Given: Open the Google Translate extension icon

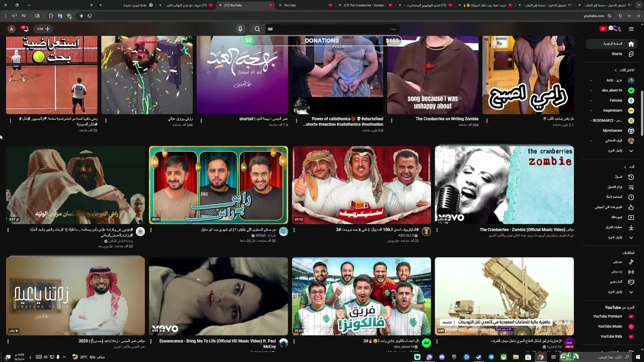Looking at the screenshot, I should [x=59, y=16].
